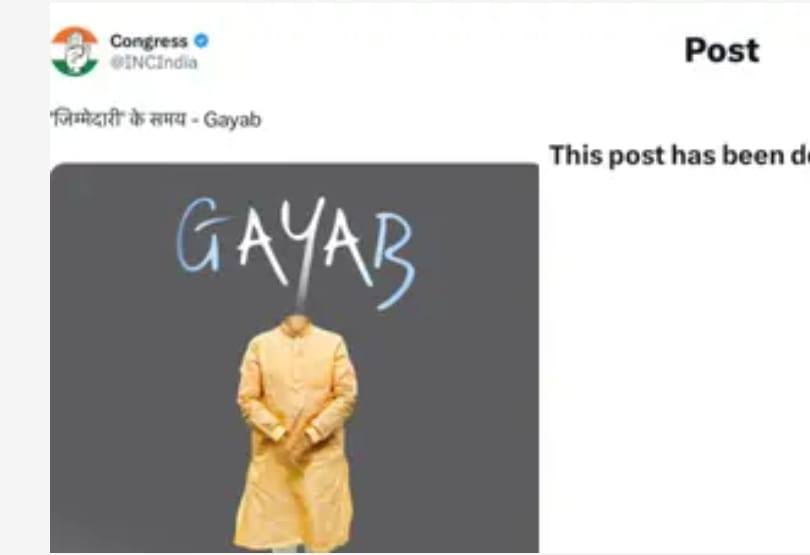Click the blue verified badge beside Congress
The width and height of the screenshot is (810, 555).
[201, 40]
